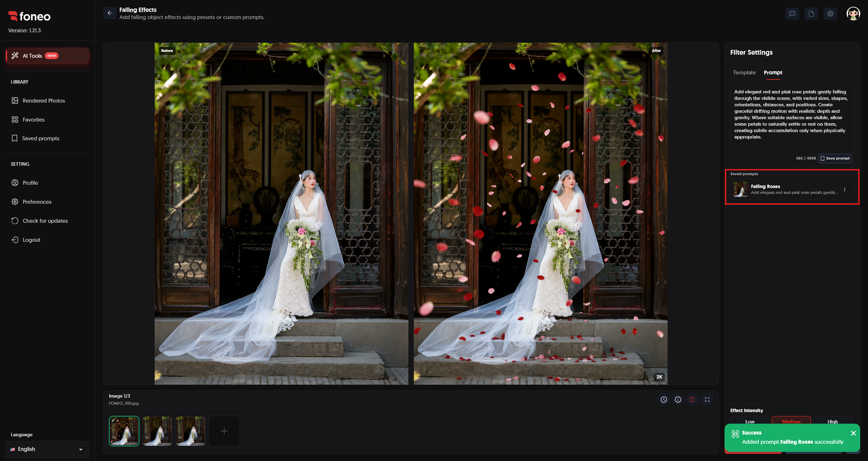868x461 pixels.
Task: Log out of foneo
Action: [x=47, y=240]
